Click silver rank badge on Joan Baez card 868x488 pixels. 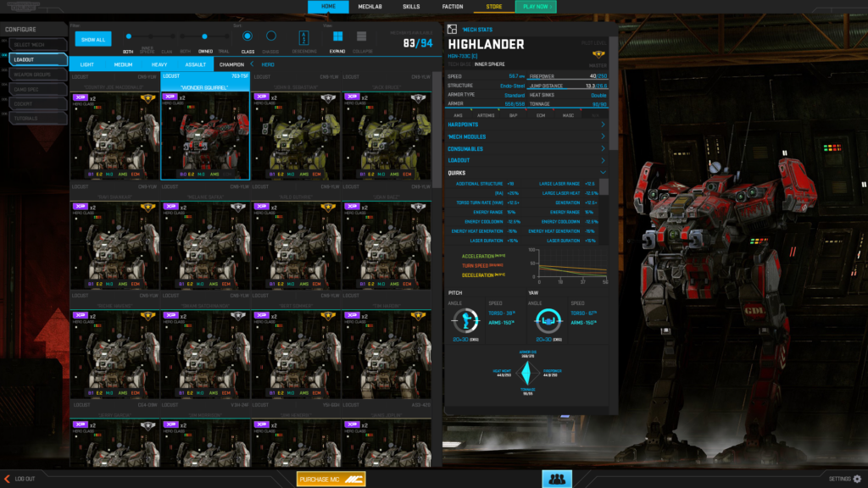pos(419,208)
